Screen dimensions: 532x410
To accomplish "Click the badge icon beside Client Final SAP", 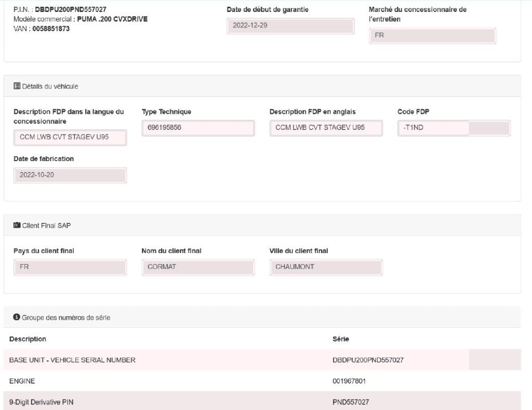I will coord(17,225).
